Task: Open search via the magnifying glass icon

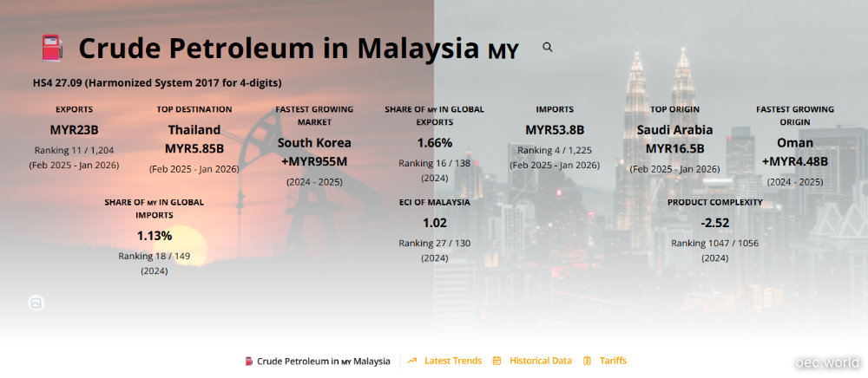Action: (x=548, y=48)
